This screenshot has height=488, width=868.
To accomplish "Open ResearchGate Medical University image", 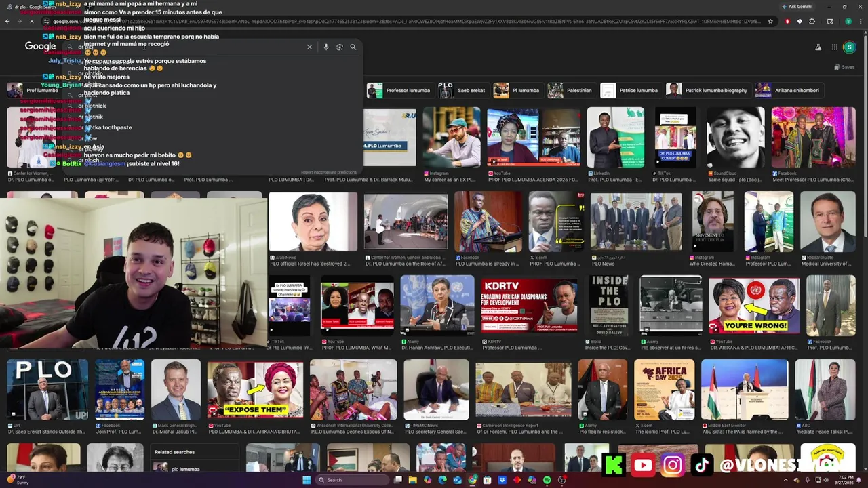I will click(828, 222).
